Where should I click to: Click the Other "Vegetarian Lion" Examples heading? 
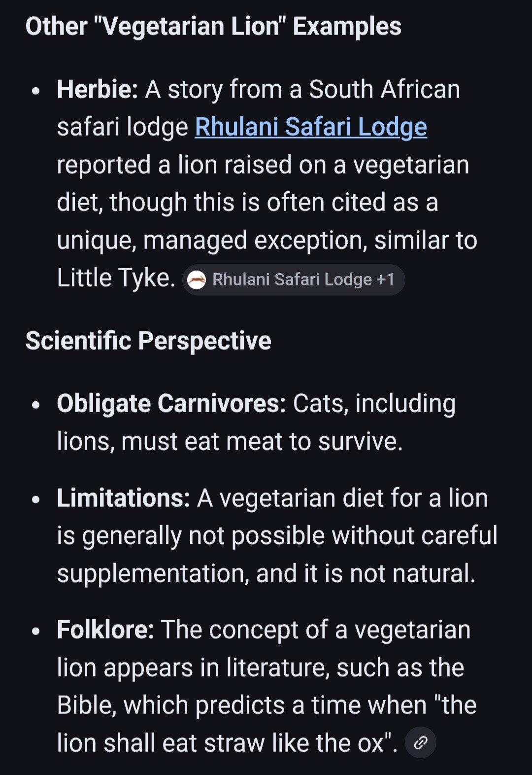(213, 27)
